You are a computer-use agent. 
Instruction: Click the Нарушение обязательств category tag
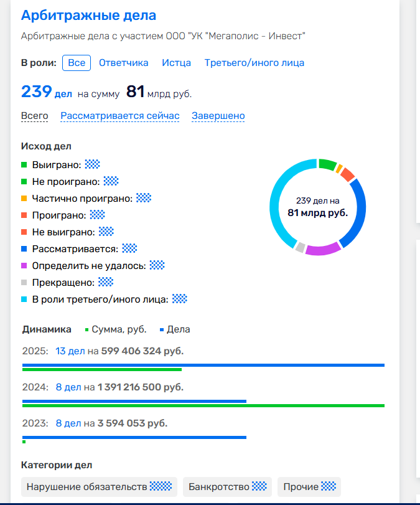99,487
